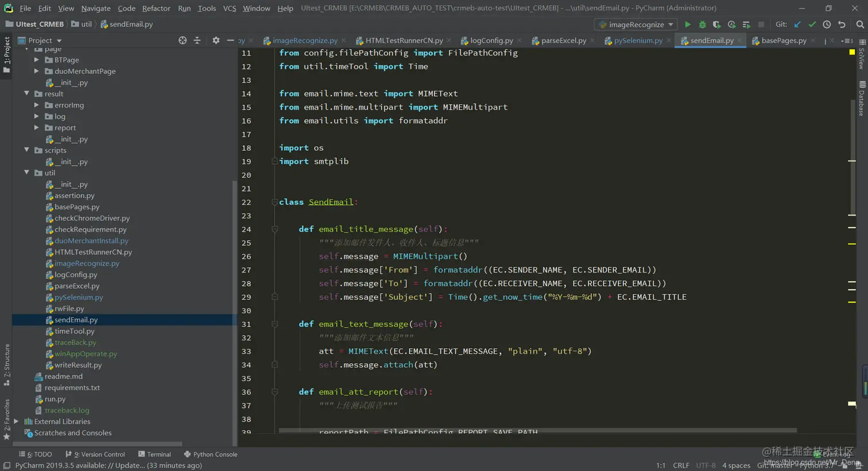Expand the External Libraries node
868x471 pixels.
click(17, 422)
